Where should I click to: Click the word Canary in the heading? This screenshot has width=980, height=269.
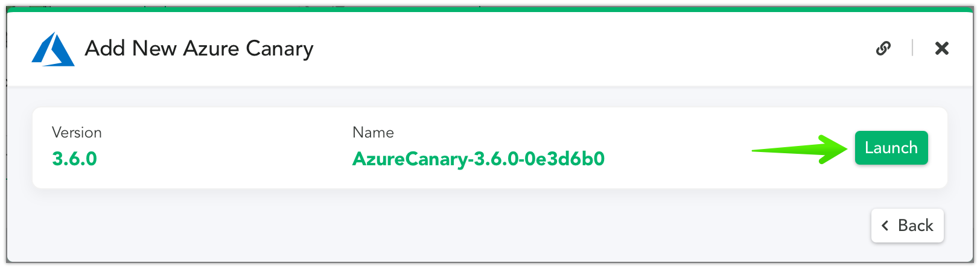(x=279, y=49)
